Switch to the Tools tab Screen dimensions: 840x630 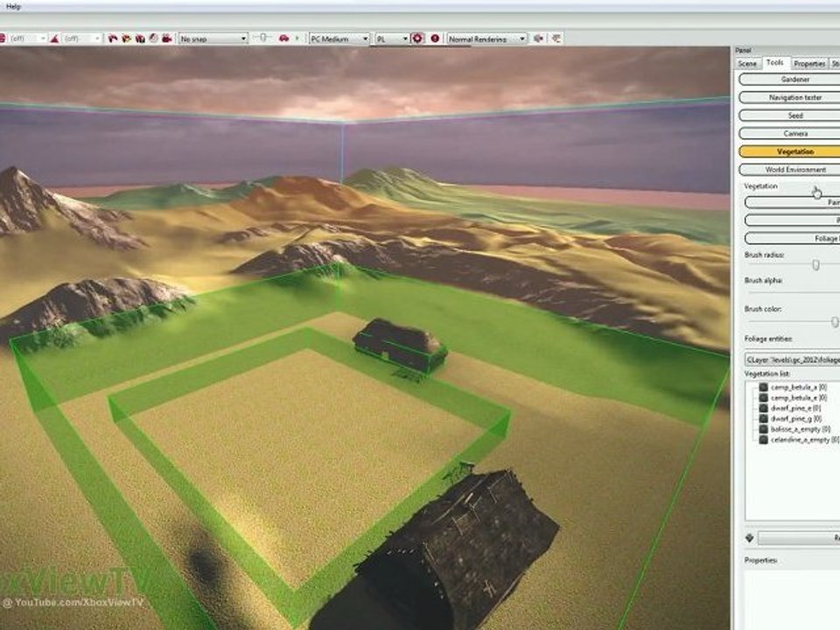pyautogui.click(x=774, y=63)
